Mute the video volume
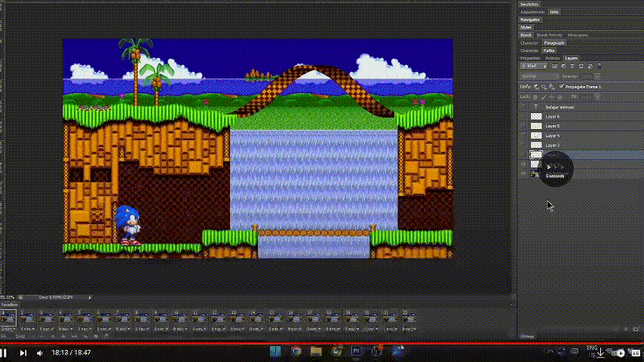 tap(40, 352)
